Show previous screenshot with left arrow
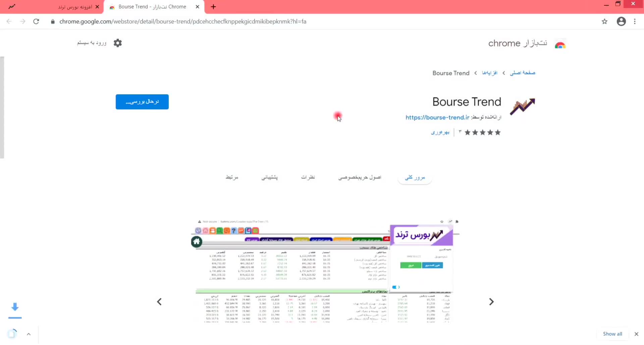This screenshot has height=345, width=644. click(x=159, y=302)
